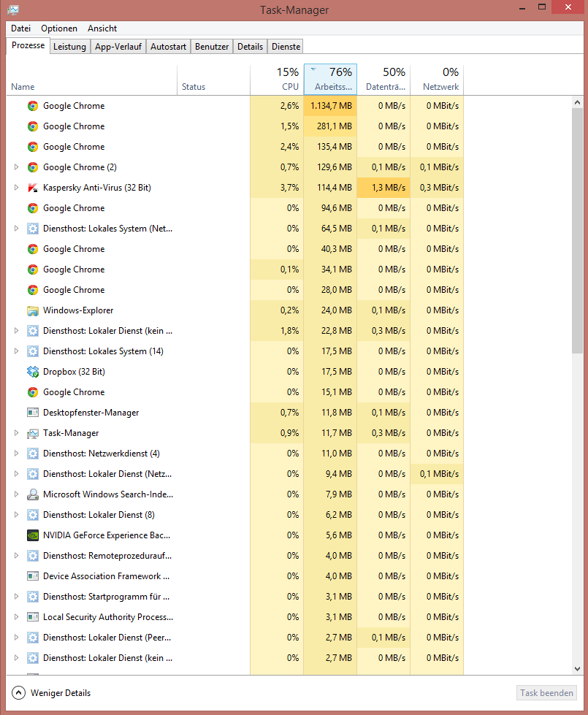Viewport: 588px width, 715px height.
Task: Click the Dropbox process icon
Action: pyautogui.click(x=32, y=372)
